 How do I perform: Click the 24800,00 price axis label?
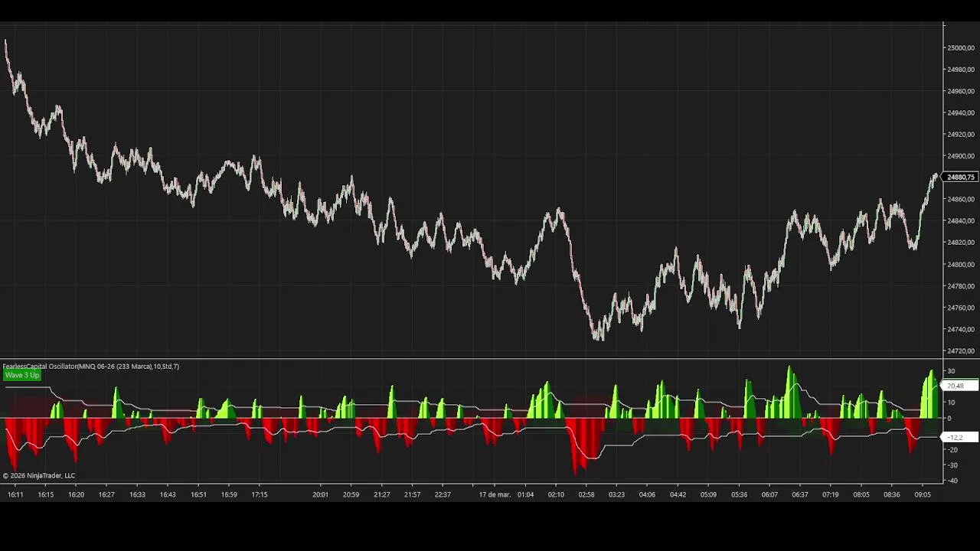coord(961,265)
